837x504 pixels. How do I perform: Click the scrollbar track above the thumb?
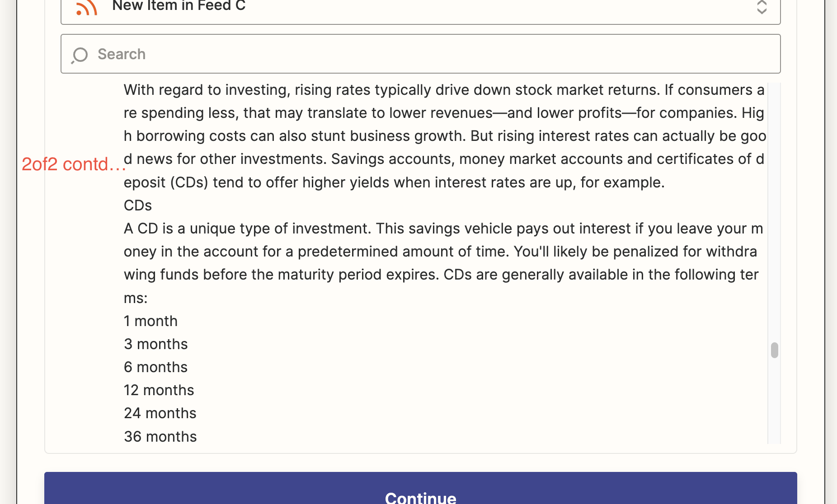[x=775, y=212]
